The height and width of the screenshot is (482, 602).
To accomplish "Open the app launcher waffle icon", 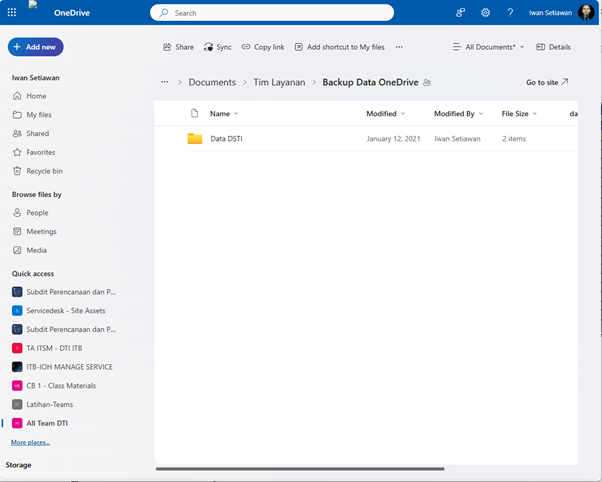I will (x=12, y=13).
